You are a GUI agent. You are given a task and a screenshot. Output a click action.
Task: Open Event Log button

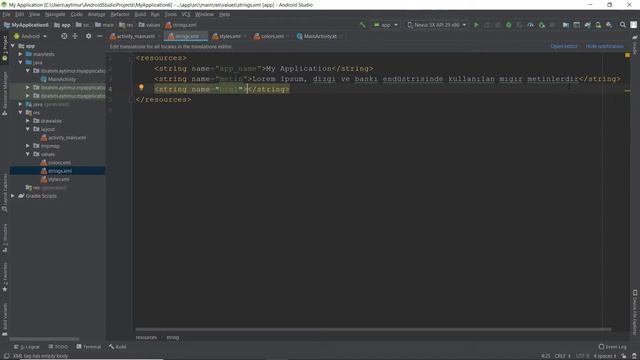coord(613,347)
